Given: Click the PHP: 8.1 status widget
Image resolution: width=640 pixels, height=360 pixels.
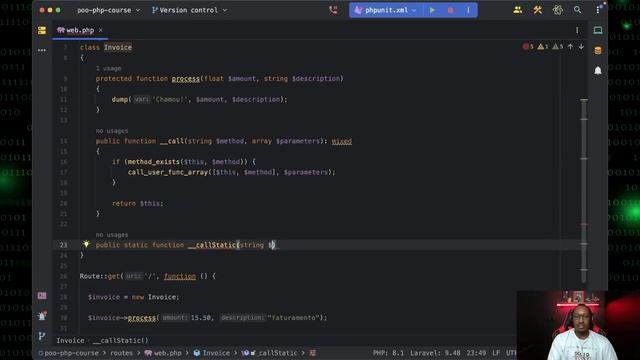Looking at the screenshot, I should point(388,353).
